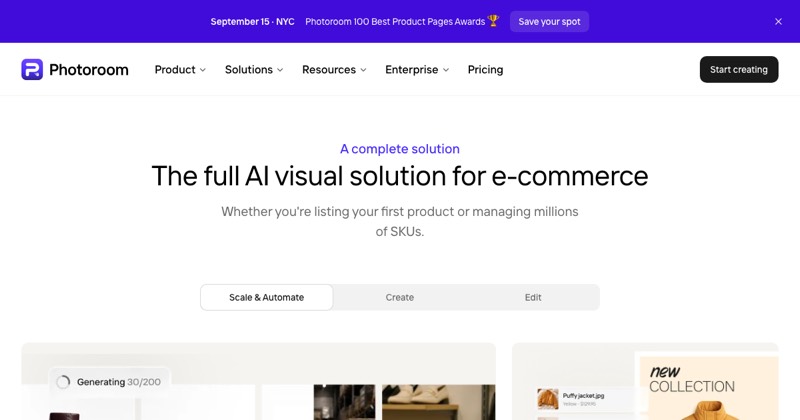Dismiss the banner with the X icon

[x=778, y=21]
